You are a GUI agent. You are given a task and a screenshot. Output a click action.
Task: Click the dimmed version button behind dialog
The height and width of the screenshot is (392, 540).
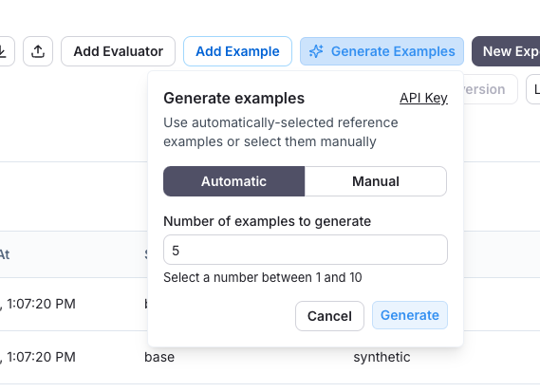[491, 89]
